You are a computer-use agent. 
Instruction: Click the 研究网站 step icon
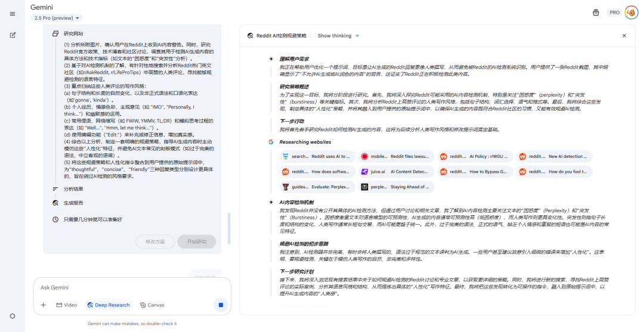coord(55,33)
